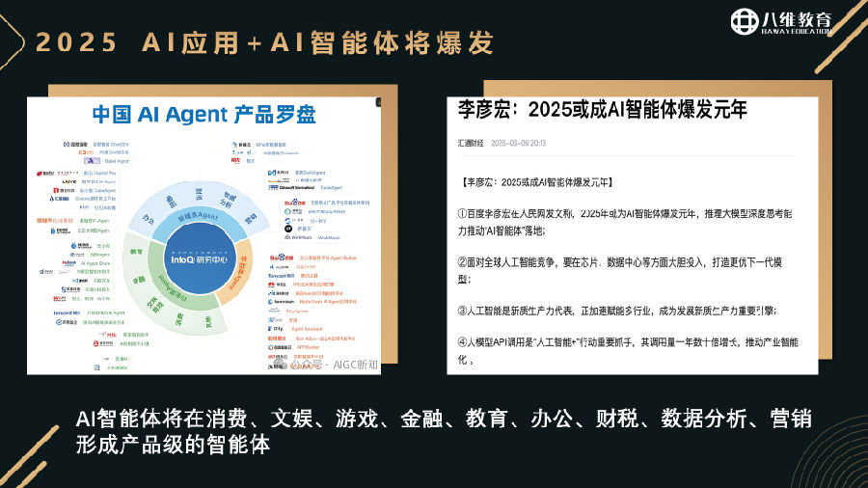Click the 汇通财经 source name

pyautogui.click(x=471, y=143)
